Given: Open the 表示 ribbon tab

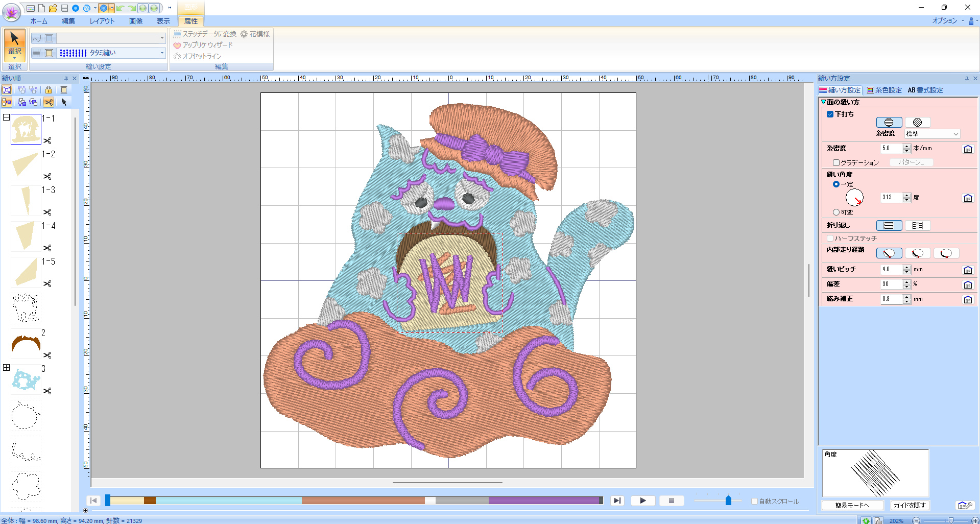Looking at the screenshot, I should point(163,21).
